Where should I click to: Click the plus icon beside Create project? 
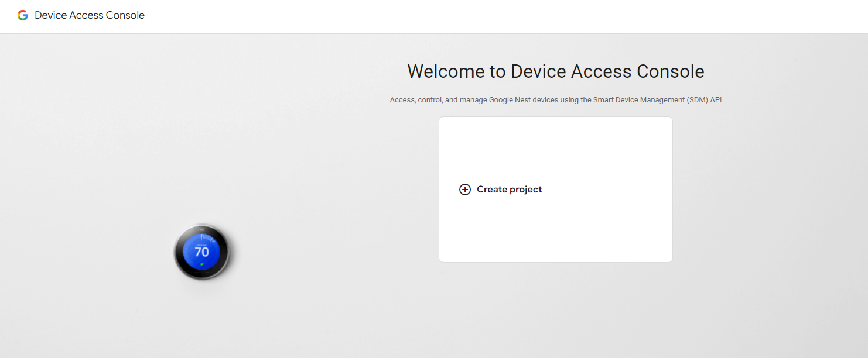pos(465,190)
